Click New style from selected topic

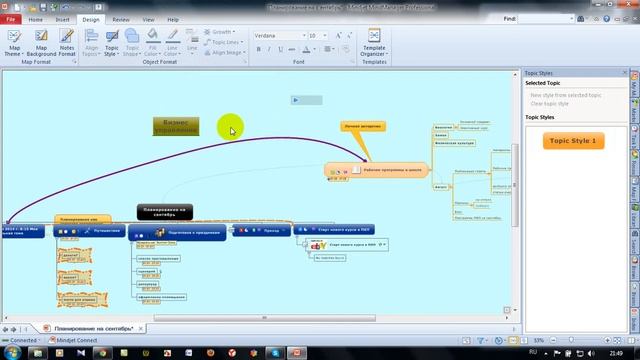click(x=566, y=95)
